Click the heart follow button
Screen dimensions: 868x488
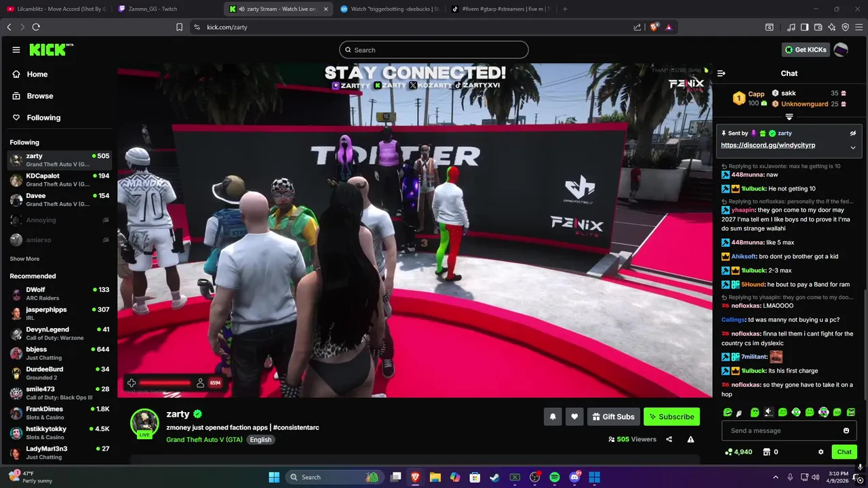(574, 417)
